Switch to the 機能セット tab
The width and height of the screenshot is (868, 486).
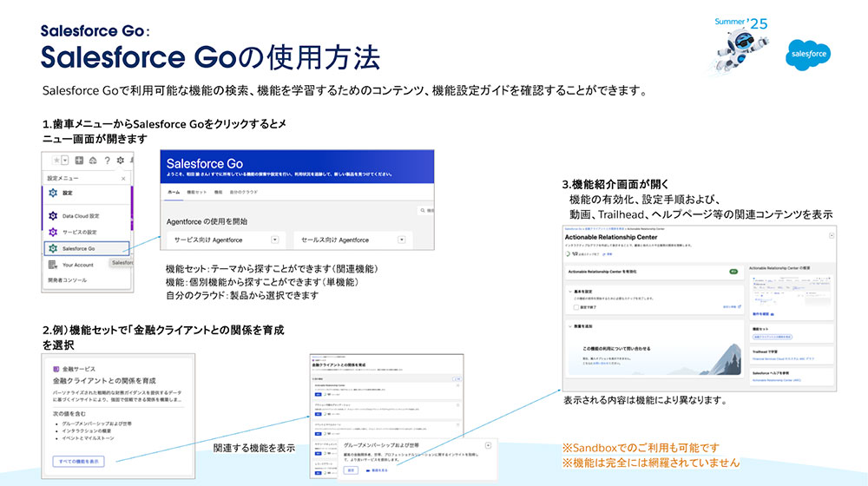(196, 192)
